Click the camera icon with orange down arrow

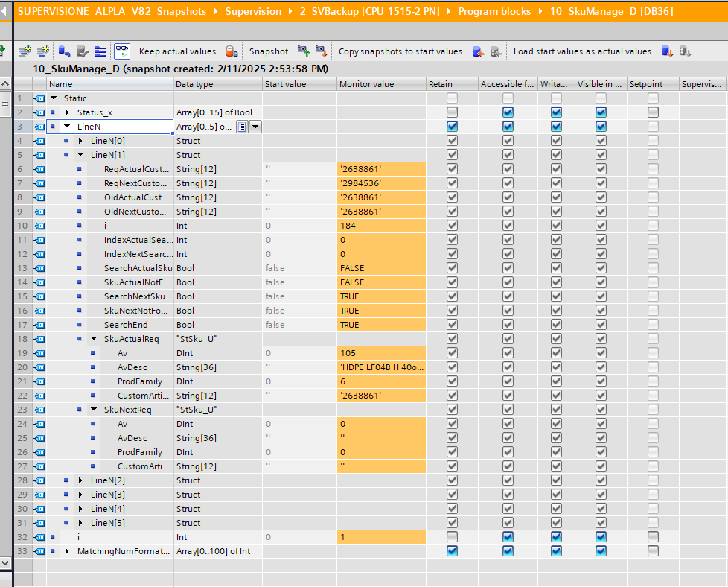[x=322, y=51]
